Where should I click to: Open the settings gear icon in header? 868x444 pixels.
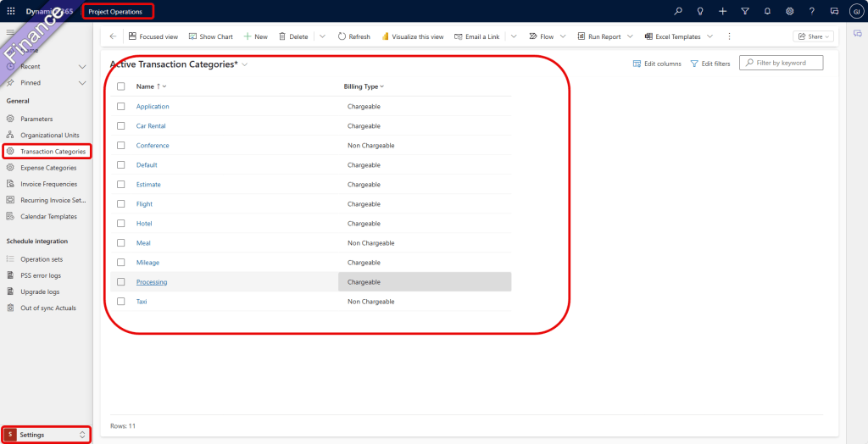coord(789,11)
